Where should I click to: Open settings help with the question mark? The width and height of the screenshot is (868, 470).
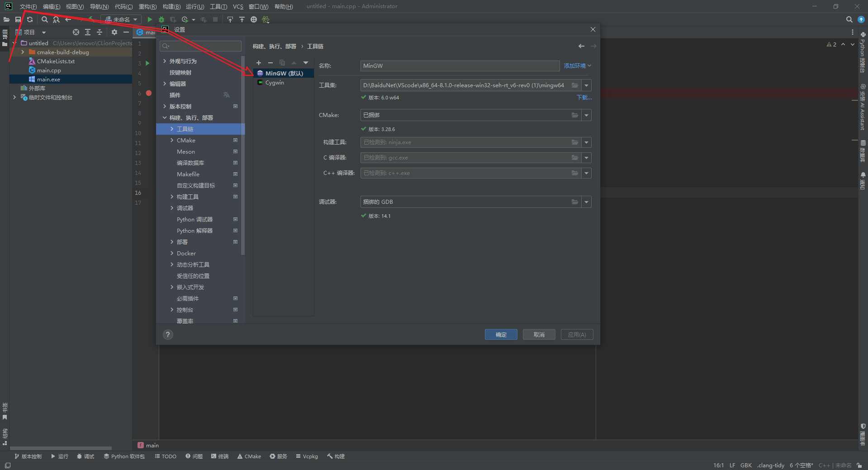point(168,334)
